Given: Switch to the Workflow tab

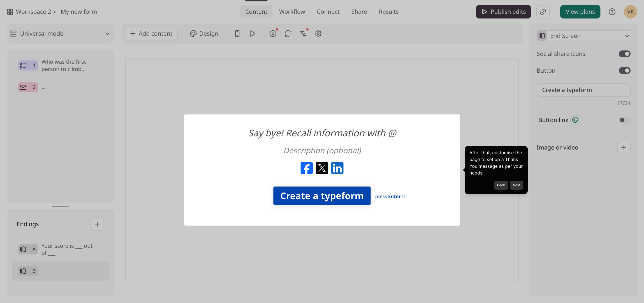Looking at the screenshot, I should point(292,12).
